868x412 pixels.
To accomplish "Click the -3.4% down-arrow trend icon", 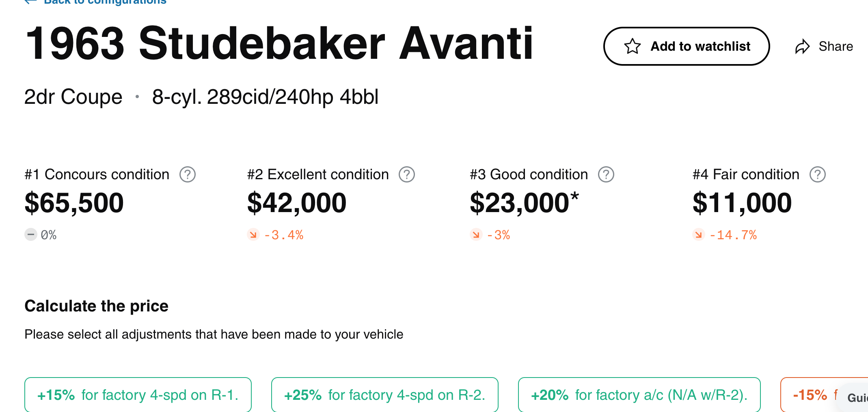I will pos(253,234).
